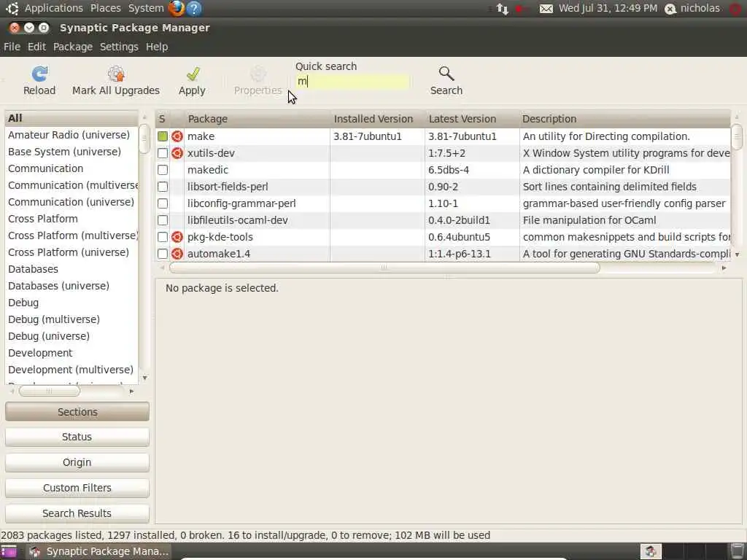Click the Custom Filters button
Image resolution: width=747 pixels, height=560 pixels.
[77, 488]
